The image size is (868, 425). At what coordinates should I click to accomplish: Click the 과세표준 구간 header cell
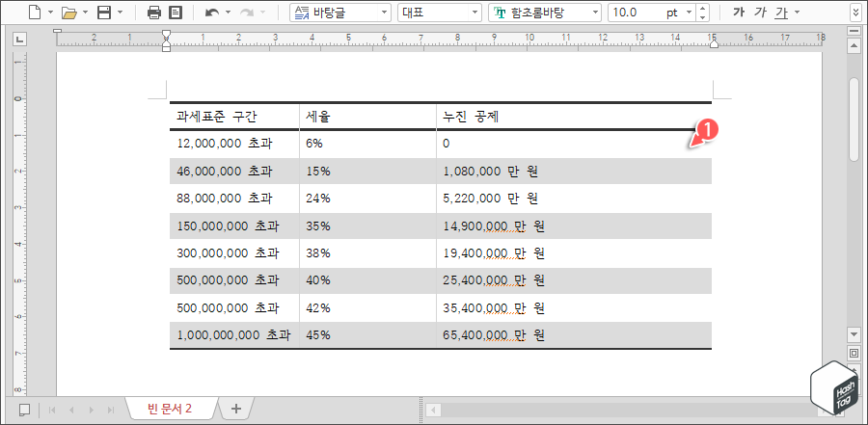pyautogui.click(x=234, y=117)
